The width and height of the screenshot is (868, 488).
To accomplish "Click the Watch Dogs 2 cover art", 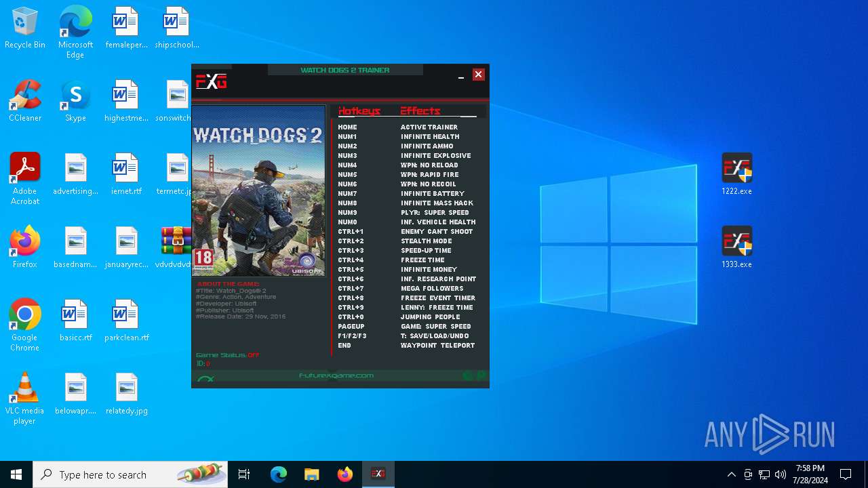I will 258,190.
